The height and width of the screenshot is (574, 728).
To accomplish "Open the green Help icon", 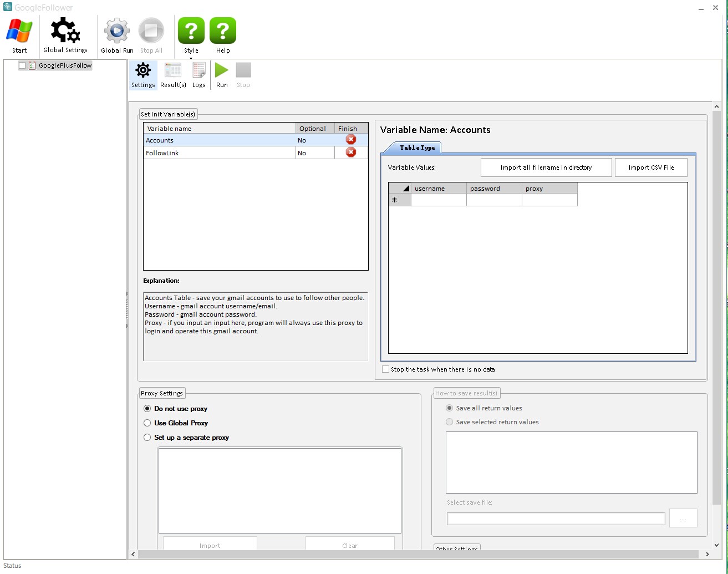I will point(223,31).
